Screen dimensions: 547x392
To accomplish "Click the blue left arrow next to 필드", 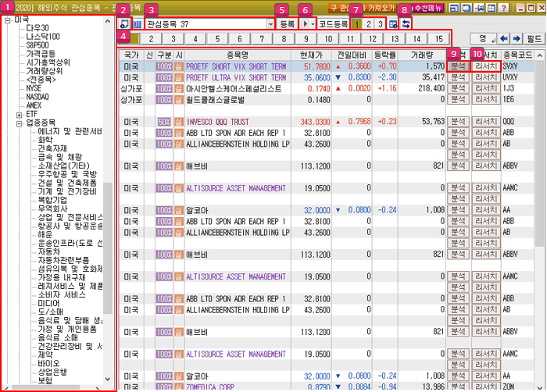I will pos(504,39).
